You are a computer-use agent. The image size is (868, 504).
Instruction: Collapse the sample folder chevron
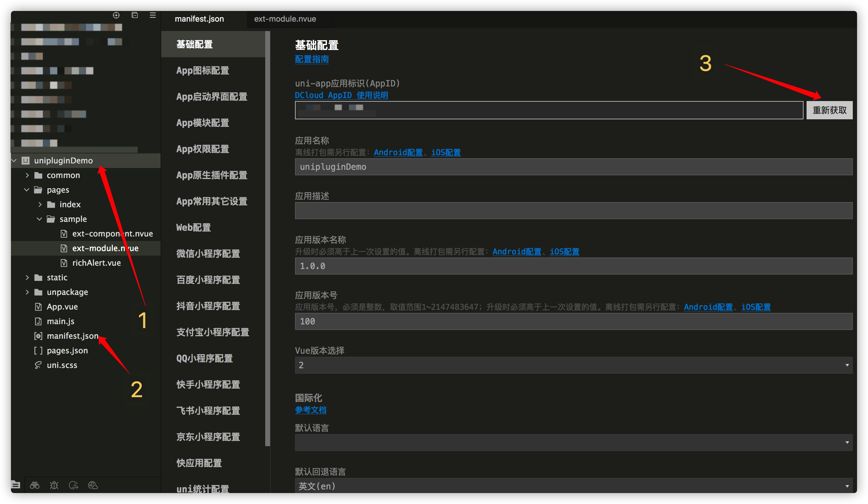coord(40,219)
